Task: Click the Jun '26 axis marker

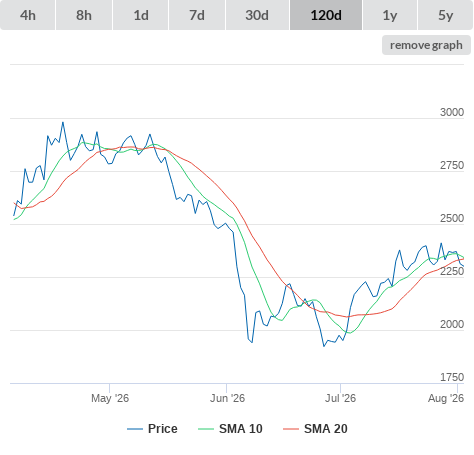Action: click(227, 398)
